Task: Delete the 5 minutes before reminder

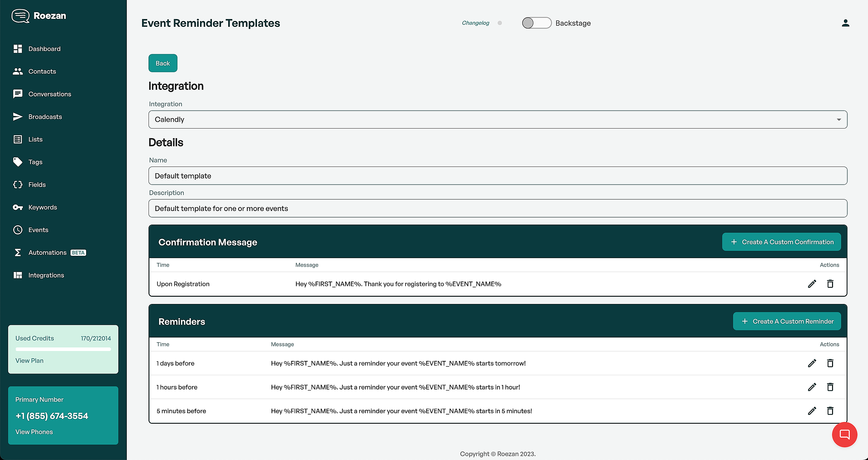Action: point(830,411)
